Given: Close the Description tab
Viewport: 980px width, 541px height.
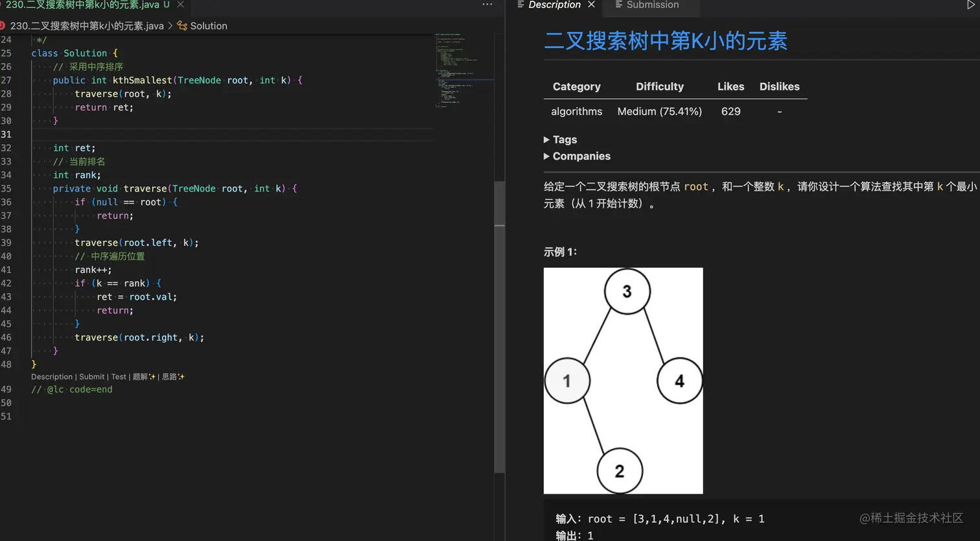Looking at the screenshot, I should [591, 5].
